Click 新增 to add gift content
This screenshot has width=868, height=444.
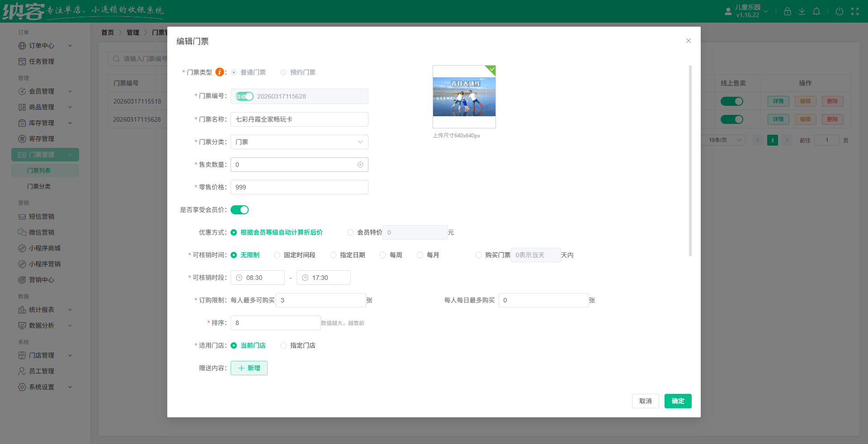tap(249, 368)
